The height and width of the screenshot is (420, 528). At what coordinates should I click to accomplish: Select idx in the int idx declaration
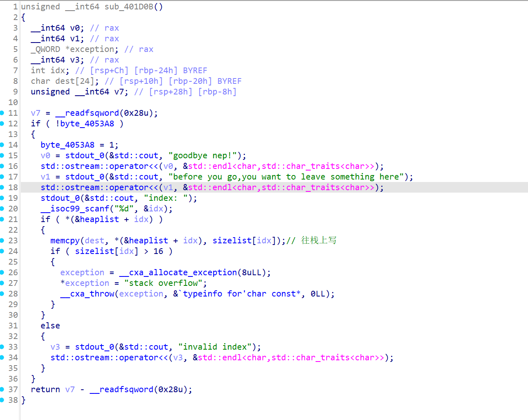tap(58, 70)
